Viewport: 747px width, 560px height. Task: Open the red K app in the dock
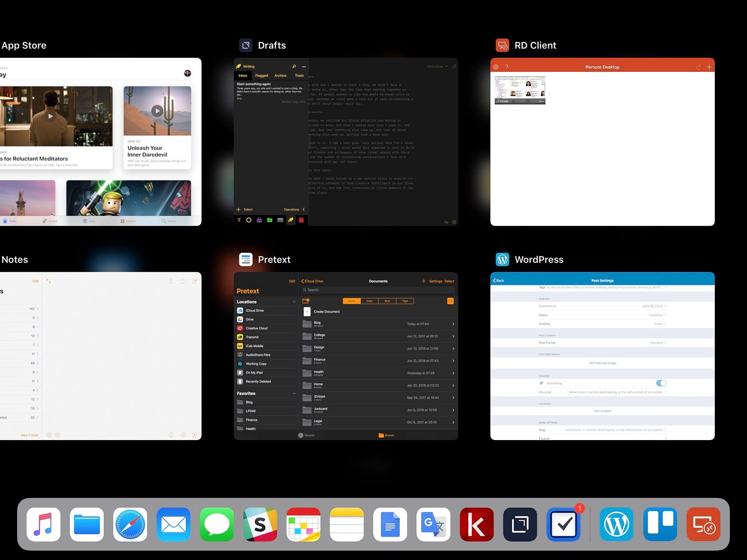(477, 525)
